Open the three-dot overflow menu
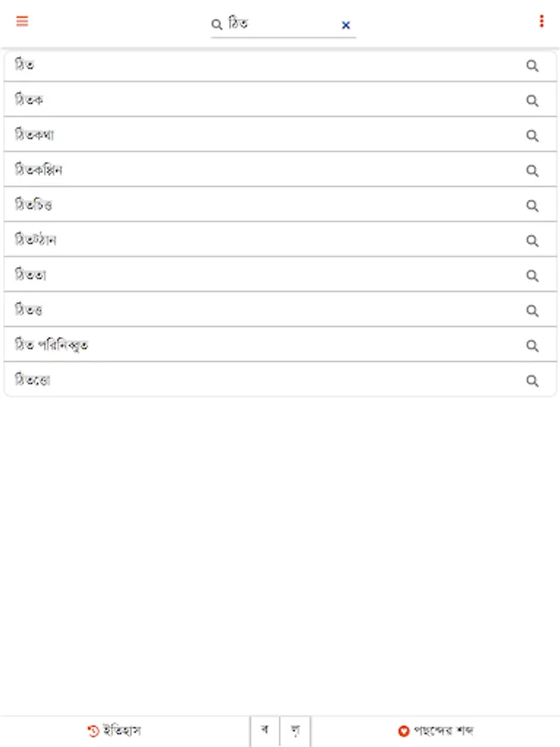The image size is (560, 747). tap(542, 22)
